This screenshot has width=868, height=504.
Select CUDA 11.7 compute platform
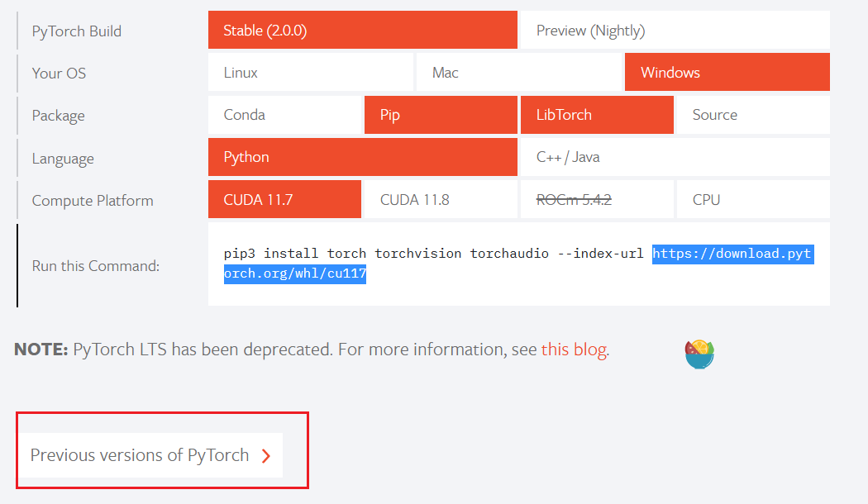coord(284,199)
